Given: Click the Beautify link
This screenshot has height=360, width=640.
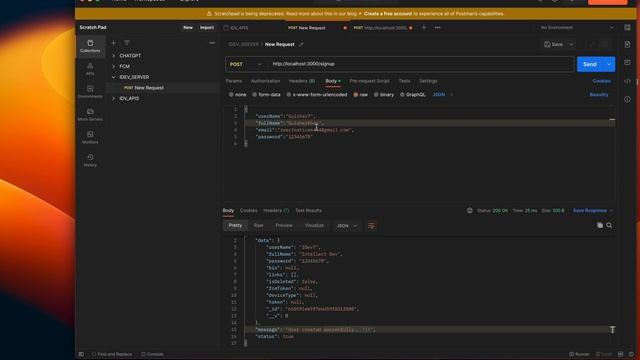Looking at the screenshot, I should click(x=599, y=94).
